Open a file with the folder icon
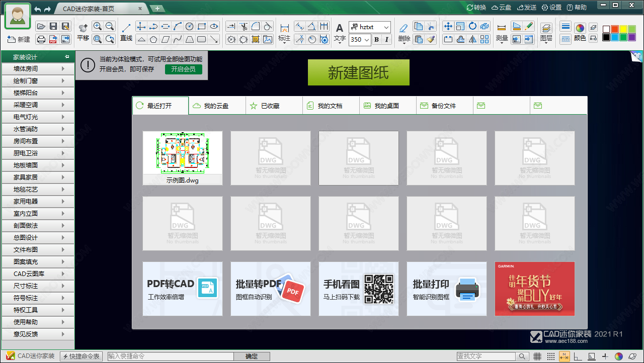 click(x=41, y=26)
